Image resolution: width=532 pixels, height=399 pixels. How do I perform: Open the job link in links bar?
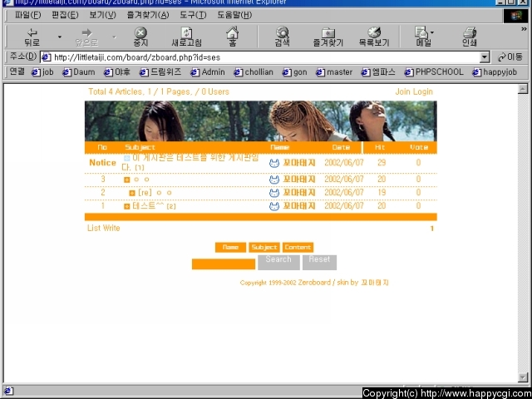coord(42,72)
